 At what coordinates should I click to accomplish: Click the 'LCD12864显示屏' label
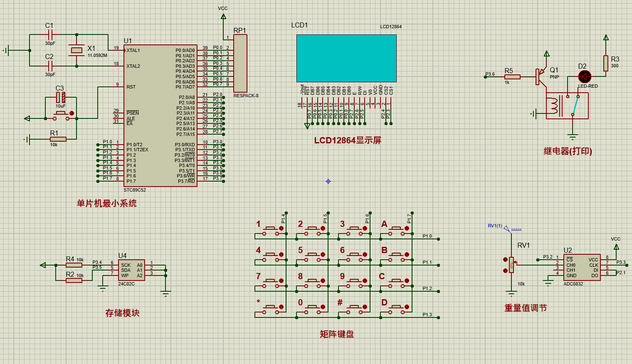click(348, 140)
